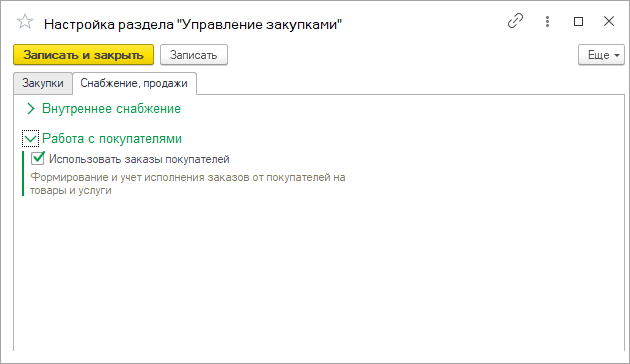Click the green bar beside the checkbox group
The height and width of the screenshot is (364, 630).
click(23, 174)
